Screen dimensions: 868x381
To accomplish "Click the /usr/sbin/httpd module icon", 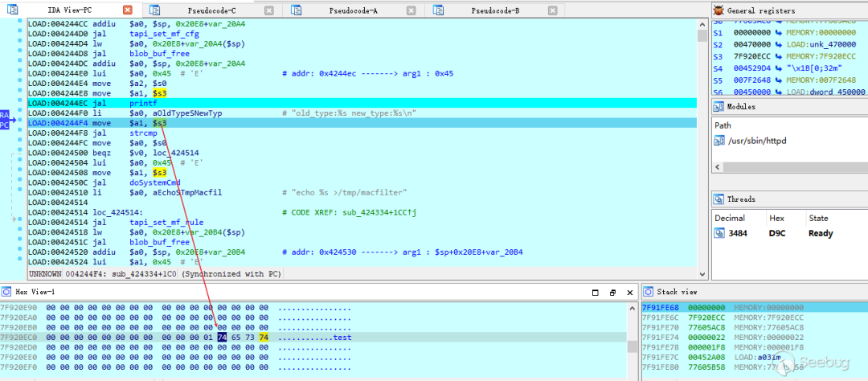I will 719,141.
